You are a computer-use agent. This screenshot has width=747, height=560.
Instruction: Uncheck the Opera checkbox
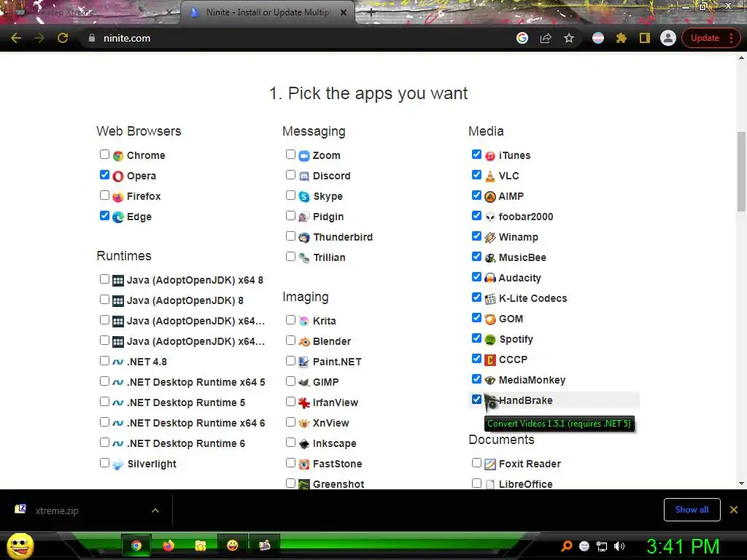pyautogui.click(x=104, y=175)
